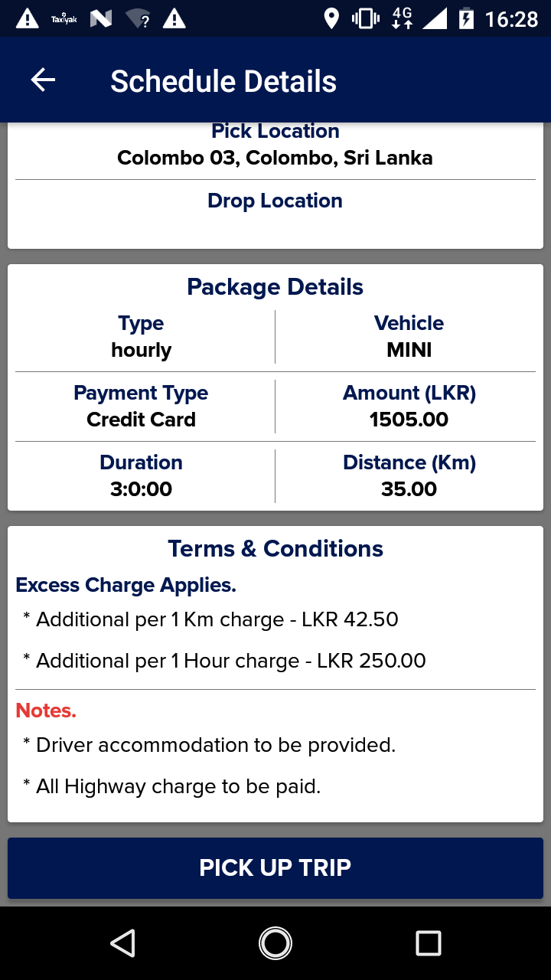Image resolution: width=551 pixels, height=980 pixels.
Task: Tap the 1505.00 amount value
Action: tap(409, 420)
